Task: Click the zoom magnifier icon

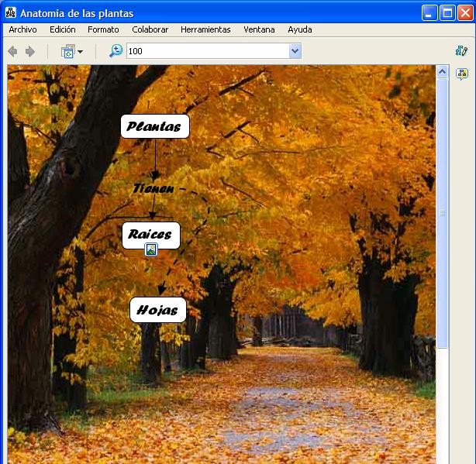Action: (116, 51)
